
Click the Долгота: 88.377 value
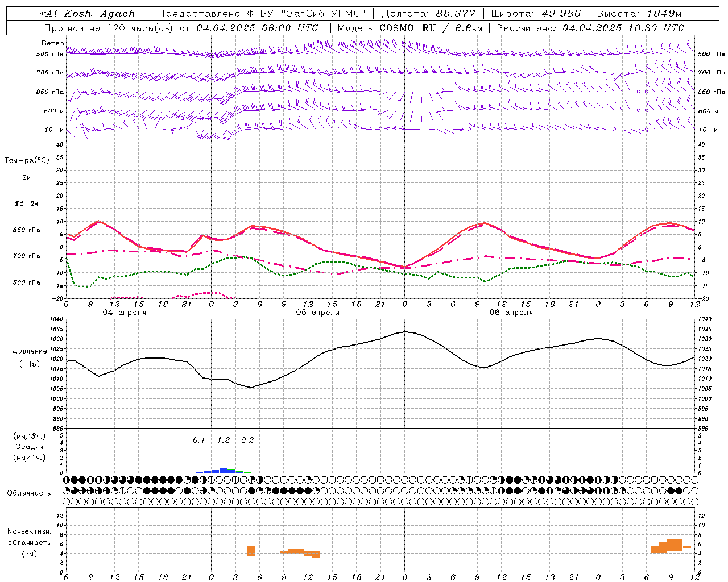(428, 14)
